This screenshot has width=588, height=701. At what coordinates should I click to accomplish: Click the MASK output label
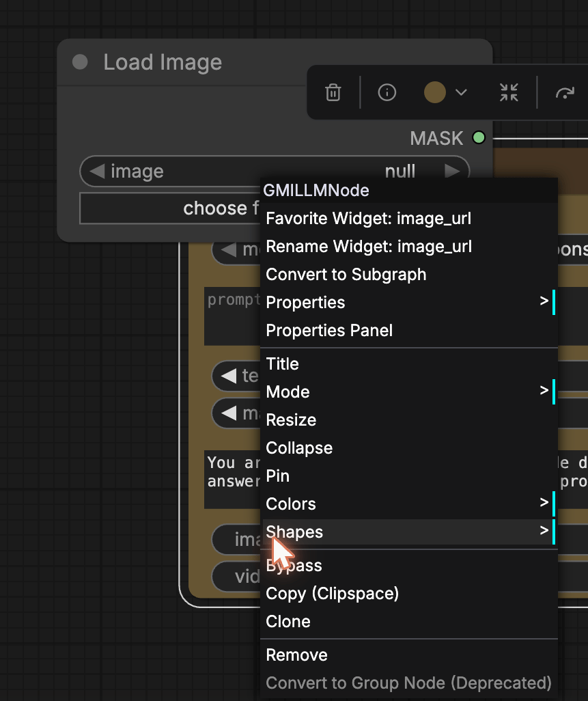436,138
